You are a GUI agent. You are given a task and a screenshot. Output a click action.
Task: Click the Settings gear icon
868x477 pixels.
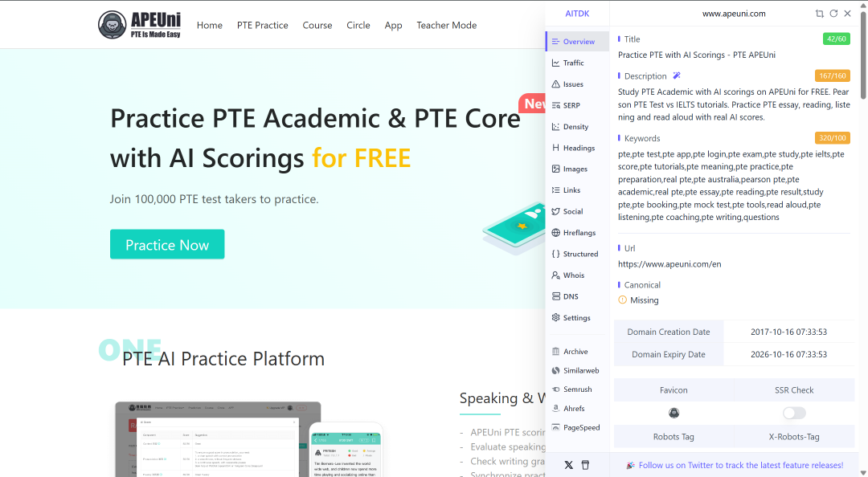[556, 318]
